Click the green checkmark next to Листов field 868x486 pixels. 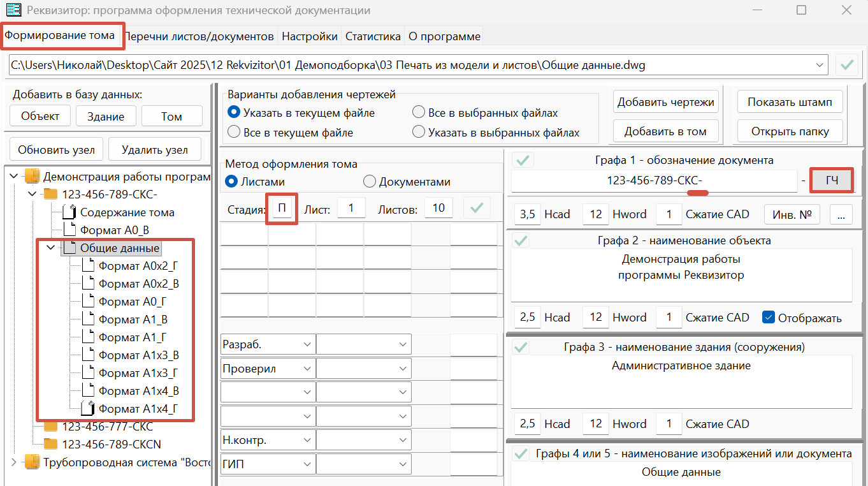point(477,208)
